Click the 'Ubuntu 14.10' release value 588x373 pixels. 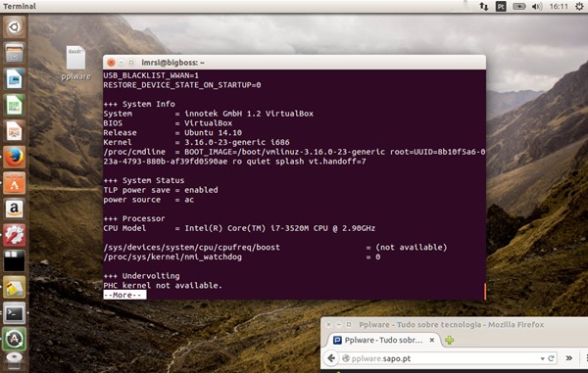213,132
